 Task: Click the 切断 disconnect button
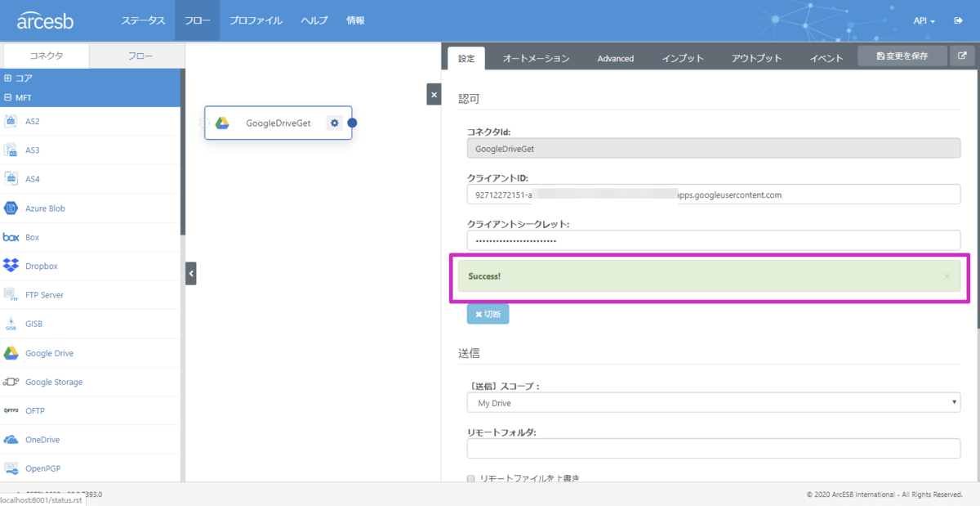(488, 314)
